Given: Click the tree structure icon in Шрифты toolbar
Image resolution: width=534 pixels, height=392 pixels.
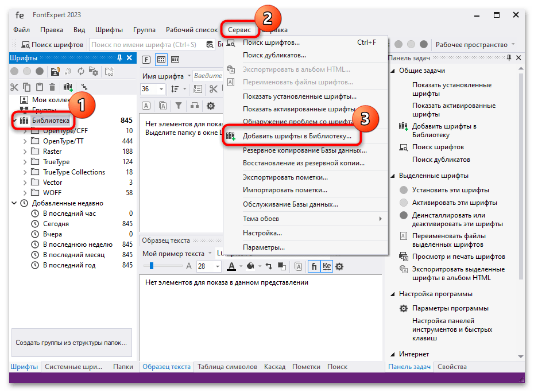Looking at the screenshot, I should [84, 87].
